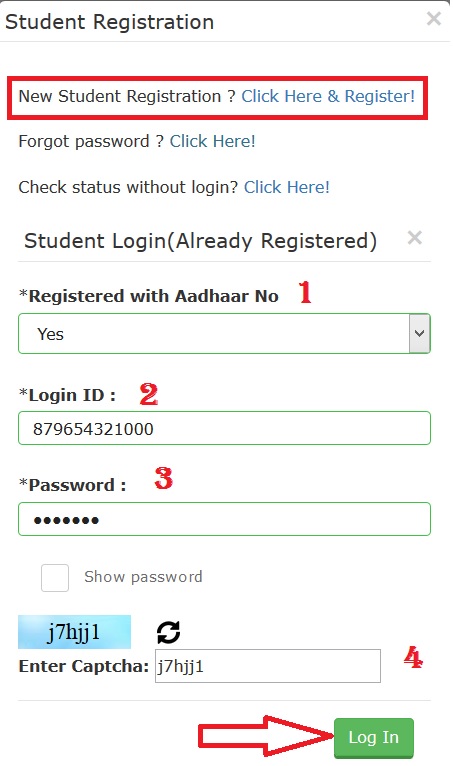The image size is (453, 766).
Task: Open the Registered with Aadhaar dropdown
Action: point(224,334)
